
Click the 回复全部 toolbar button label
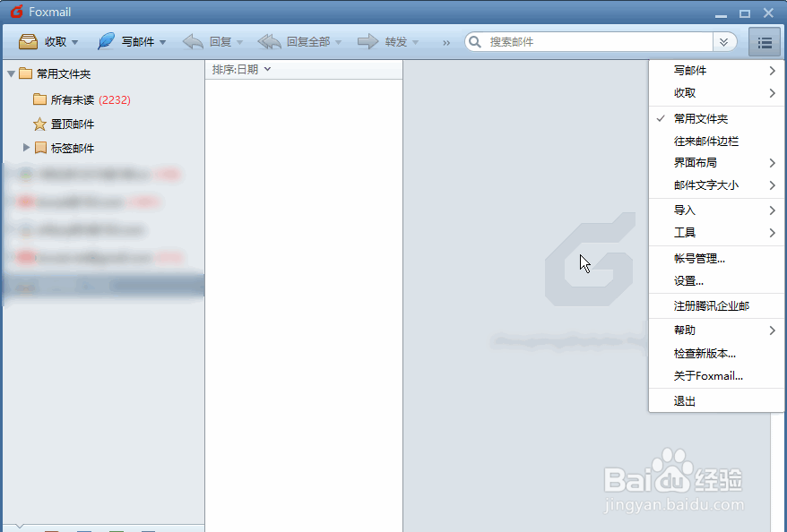[x=308, y=42]
